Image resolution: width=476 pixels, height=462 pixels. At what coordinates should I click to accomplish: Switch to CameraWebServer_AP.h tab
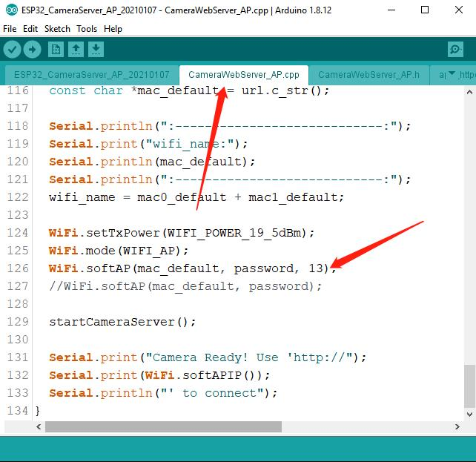coord(368,75)
